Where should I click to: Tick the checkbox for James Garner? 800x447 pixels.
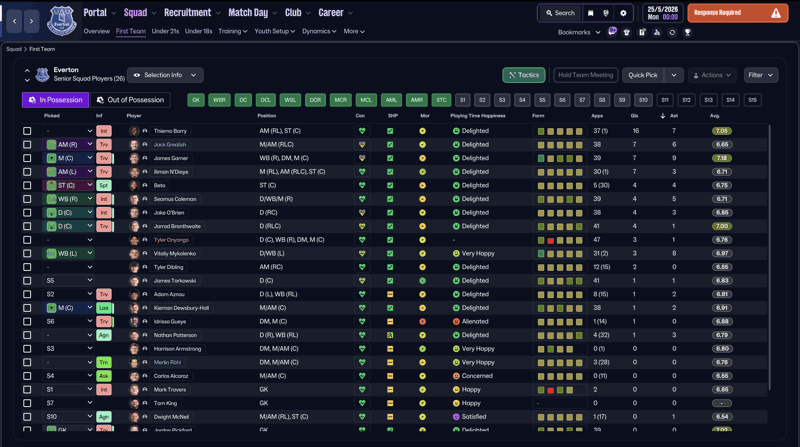[x=27, y=158]
